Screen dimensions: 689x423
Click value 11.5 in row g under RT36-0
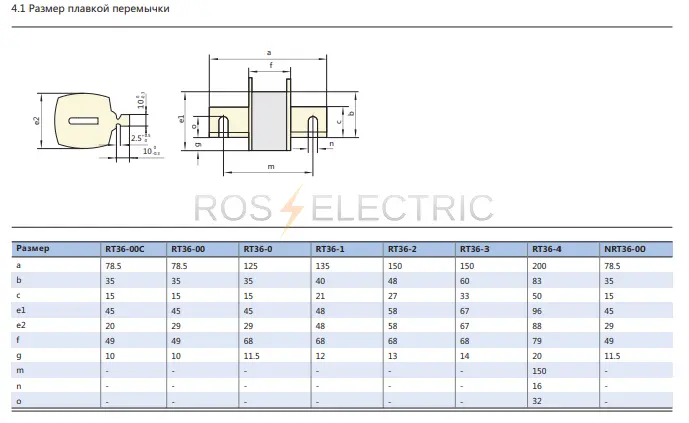tap(251, 356)
